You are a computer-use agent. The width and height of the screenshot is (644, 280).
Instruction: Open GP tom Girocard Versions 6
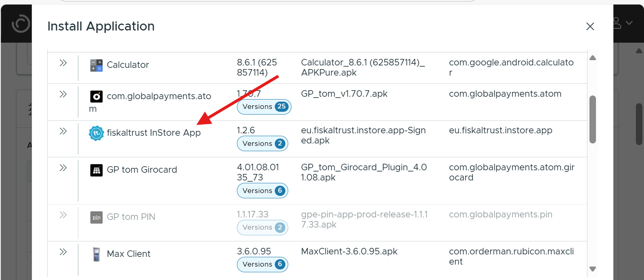click(262, 191)
